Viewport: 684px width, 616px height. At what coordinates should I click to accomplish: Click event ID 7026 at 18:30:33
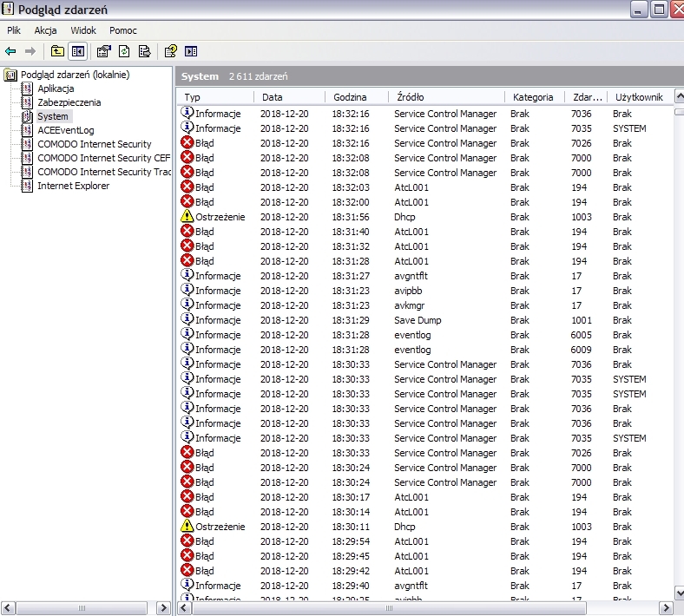pos(582,453)
